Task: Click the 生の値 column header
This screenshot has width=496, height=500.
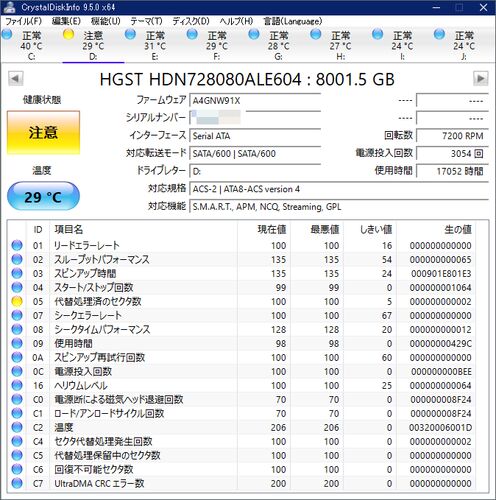Action: pyautogui.click(x=436, y=229)
